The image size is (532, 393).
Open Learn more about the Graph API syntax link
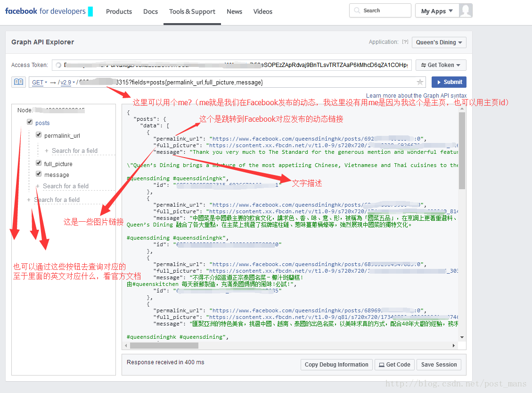(416, 95)
